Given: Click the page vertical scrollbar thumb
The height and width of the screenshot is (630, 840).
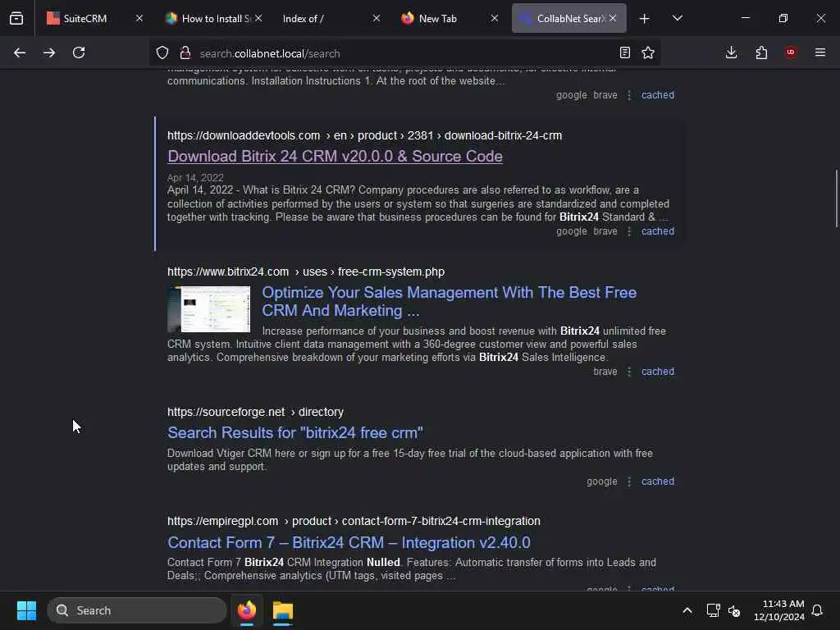Looking at the screenshot, I should [836, 199].
